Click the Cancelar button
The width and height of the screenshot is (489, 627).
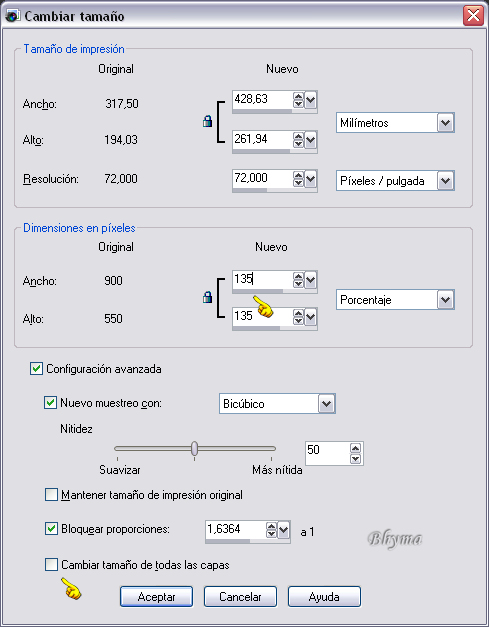coord(240,597)
